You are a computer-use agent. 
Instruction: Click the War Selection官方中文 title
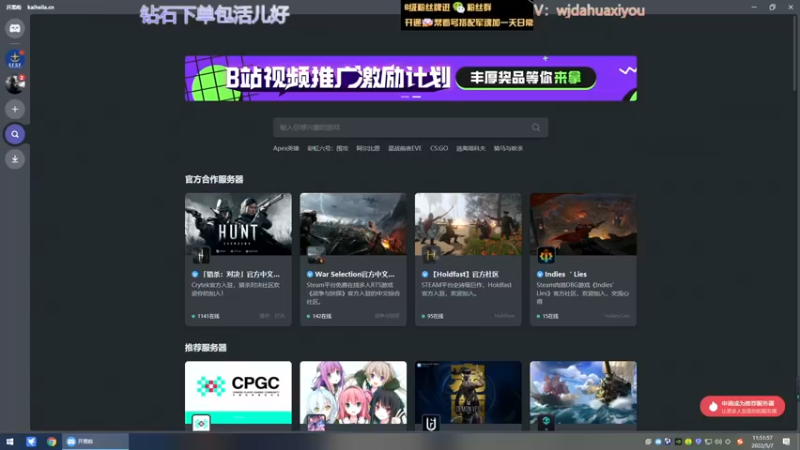click(x=355, y=274)
